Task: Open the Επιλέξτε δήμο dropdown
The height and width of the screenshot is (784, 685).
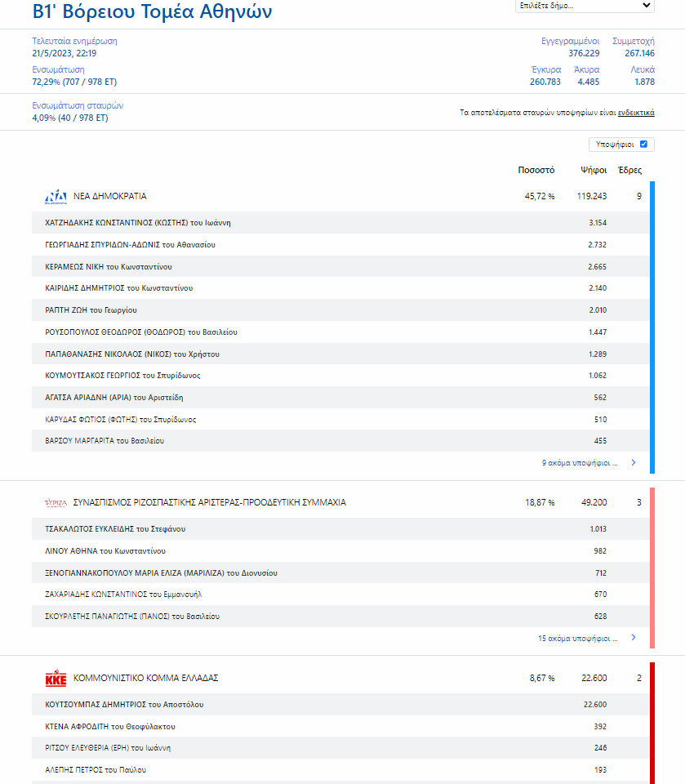Action: (x=585, y=6)
